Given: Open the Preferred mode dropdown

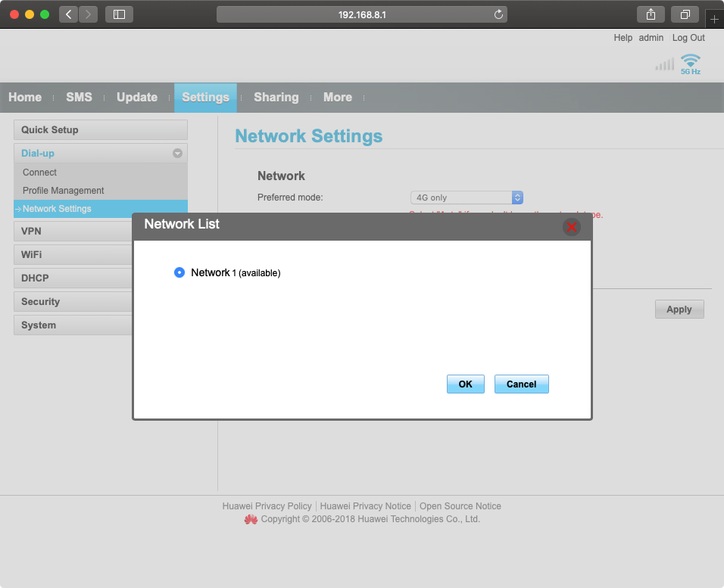Looking at the screenshot, I should coord(467,198).
